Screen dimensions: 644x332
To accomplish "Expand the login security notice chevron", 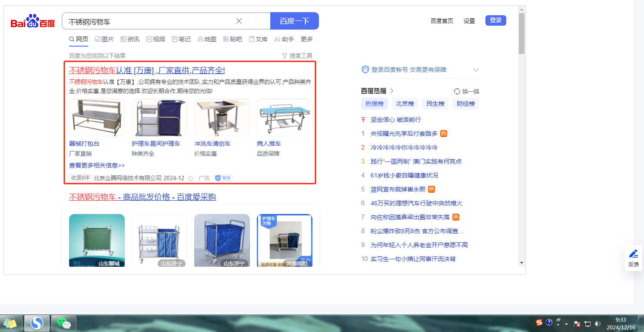I will point(476,70).
